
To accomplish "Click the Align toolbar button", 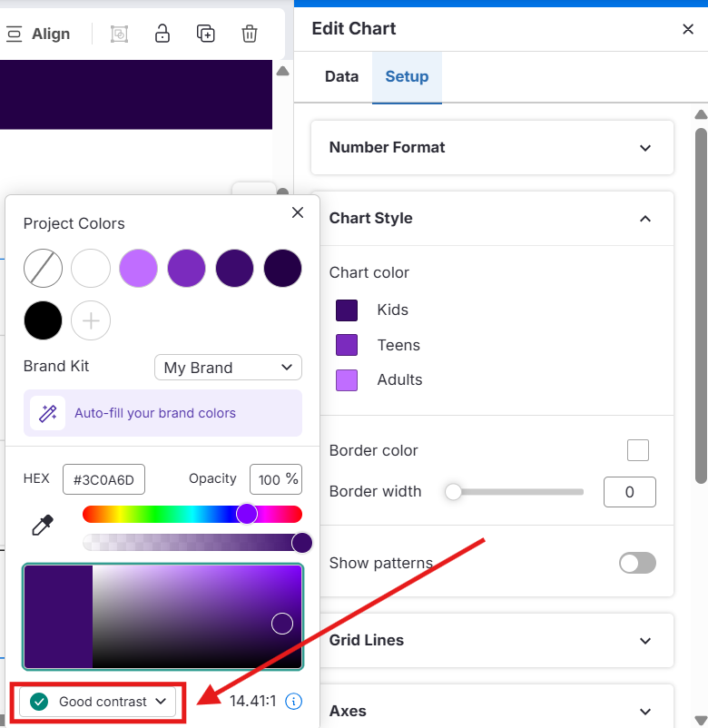I will [x=39, y=34].
